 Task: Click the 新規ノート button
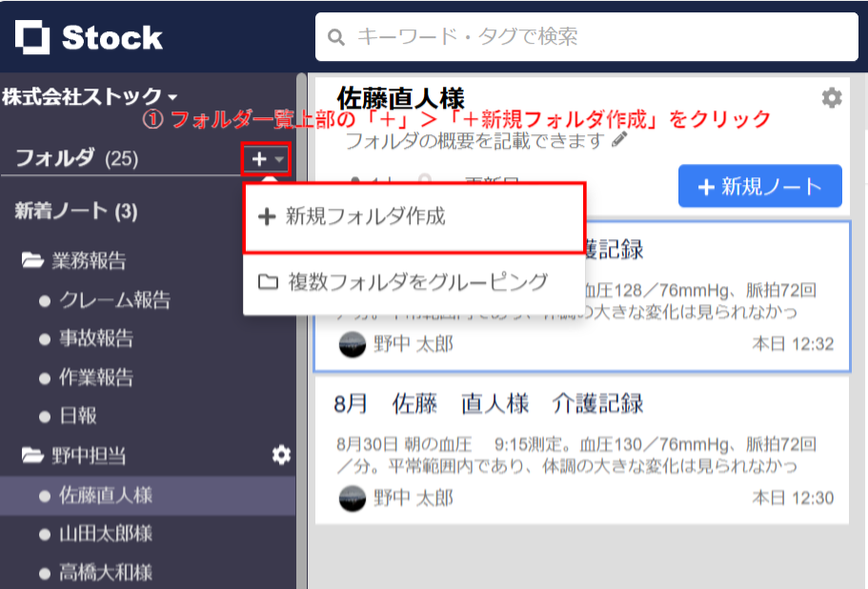coord(759,186)
